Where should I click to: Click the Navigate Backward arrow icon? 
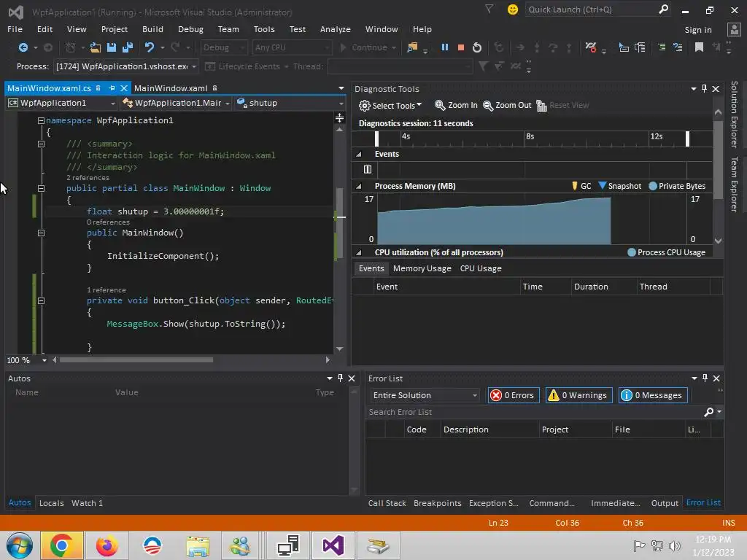23,47
